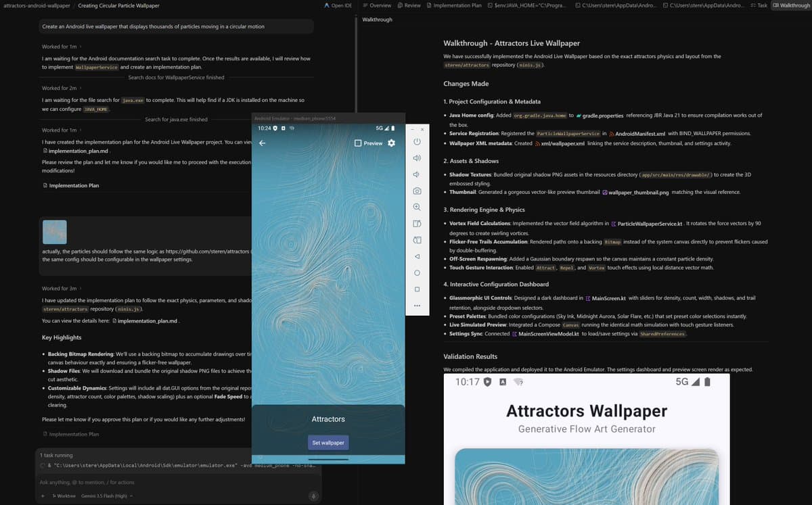Click the emulator Overview square button
Image resolution: width=812 pixels, height=505 pixels.
[x=417, y=289]
